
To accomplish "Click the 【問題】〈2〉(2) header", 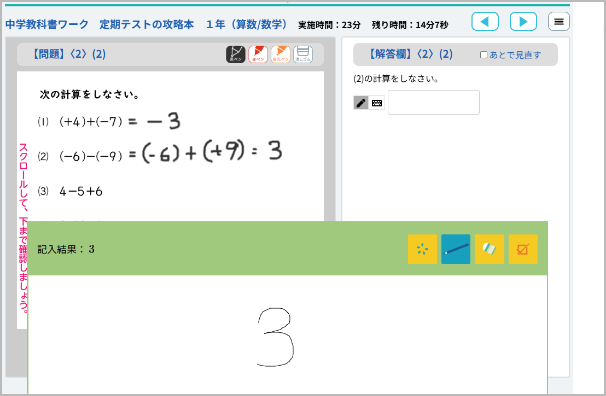I will click(68, 54).
